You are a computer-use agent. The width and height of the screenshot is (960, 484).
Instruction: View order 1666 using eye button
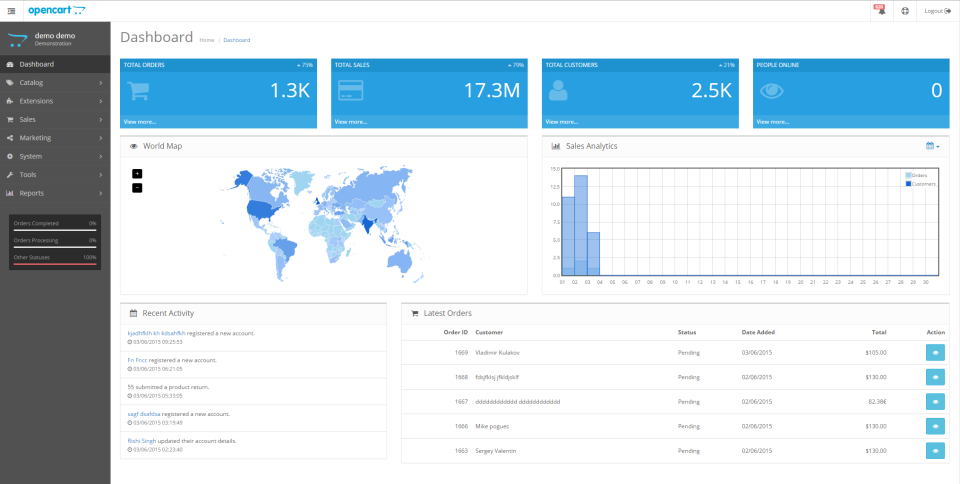click(x=935, y=426)
